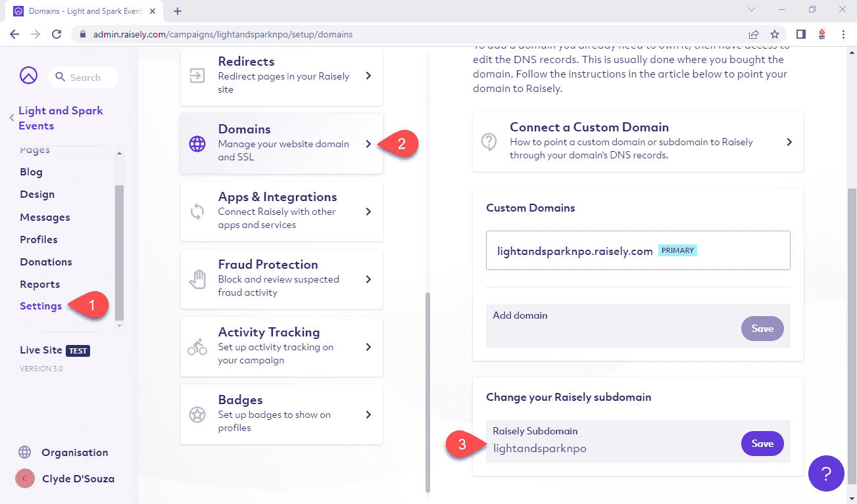Viewport: 857px width, 504px height.
Task: Select the Domains browser tab
Action: (86, 11)
